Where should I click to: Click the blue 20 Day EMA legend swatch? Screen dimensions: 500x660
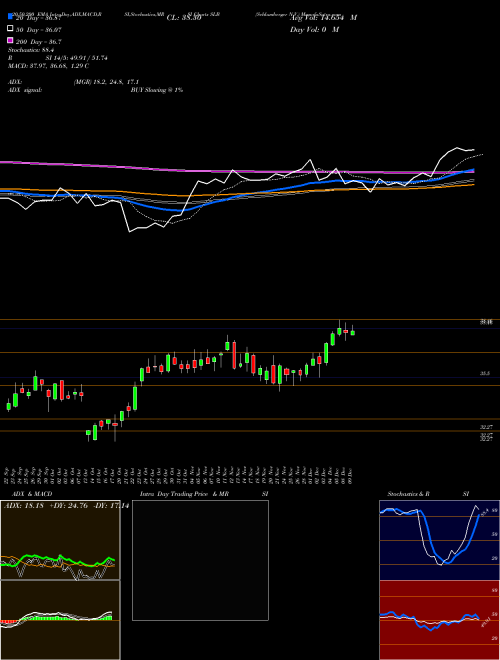(x=10, y=17)
